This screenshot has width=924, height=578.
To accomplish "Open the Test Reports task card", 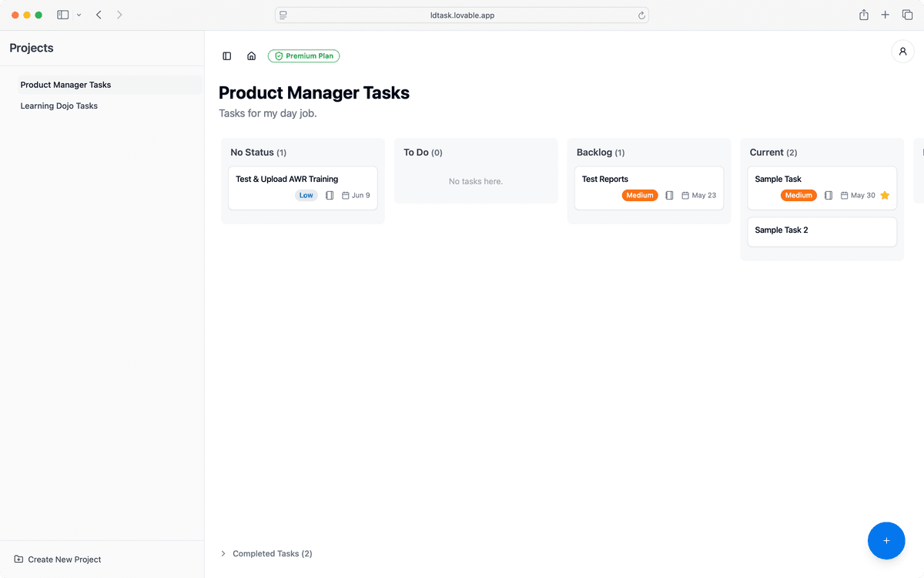I will [x=649, y=187].
